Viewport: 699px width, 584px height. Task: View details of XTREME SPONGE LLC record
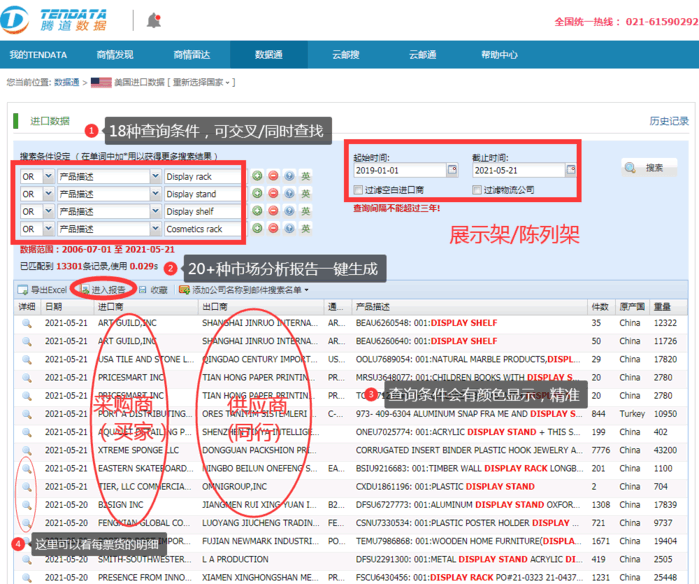[27, 451]
